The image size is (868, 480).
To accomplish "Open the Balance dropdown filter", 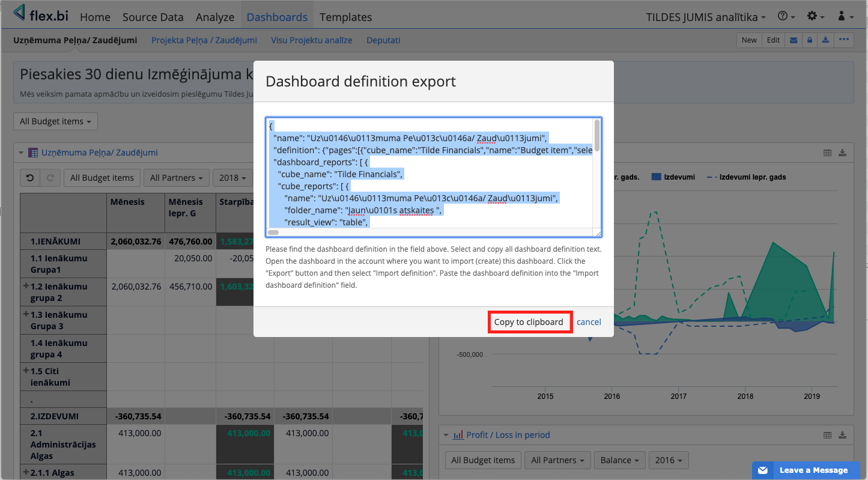I will 620,460.
